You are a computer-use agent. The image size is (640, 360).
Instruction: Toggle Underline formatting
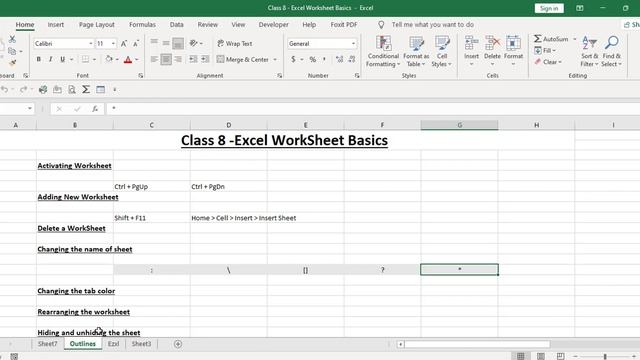[x=62, y=60]
